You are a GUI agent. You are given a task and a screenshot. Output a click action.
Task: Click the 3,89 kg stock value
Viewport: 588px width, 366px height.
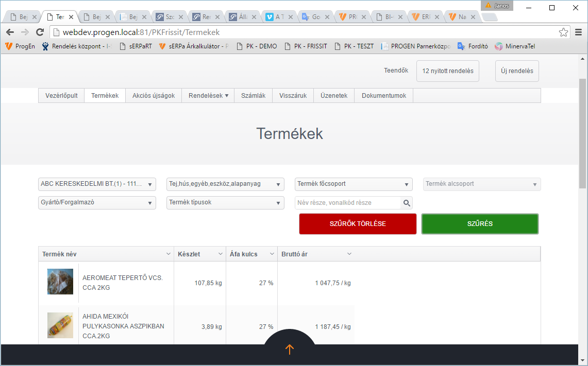pos(211,327)
